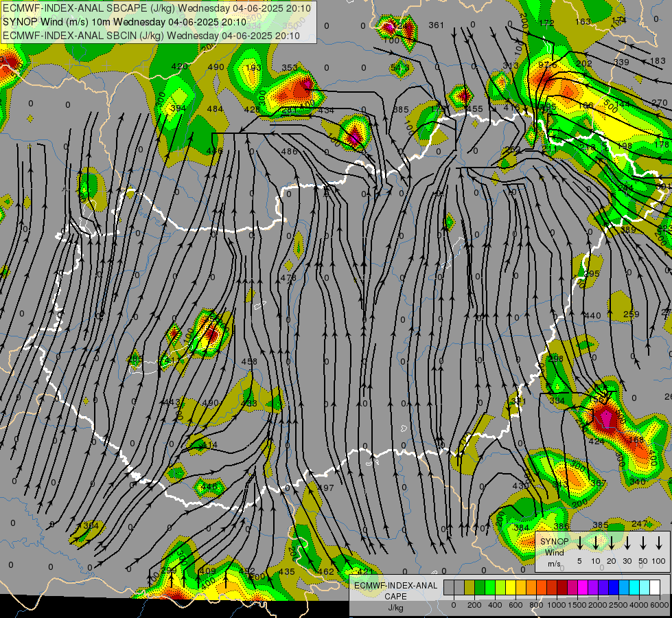Image resolution: width=672 pixels, height=618 pixels.
Task: Click the map value '295'
Action: tap(592, 273)
